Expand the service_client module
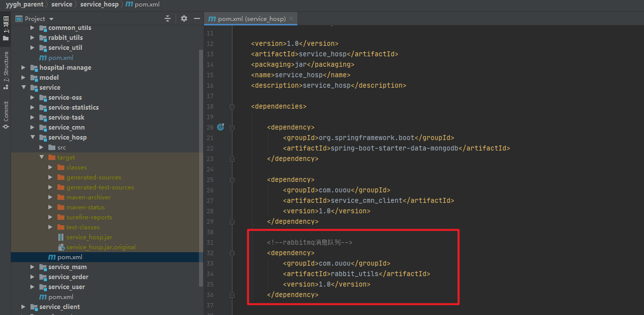The width and height of the screenshot is (644, 315). 23,307
